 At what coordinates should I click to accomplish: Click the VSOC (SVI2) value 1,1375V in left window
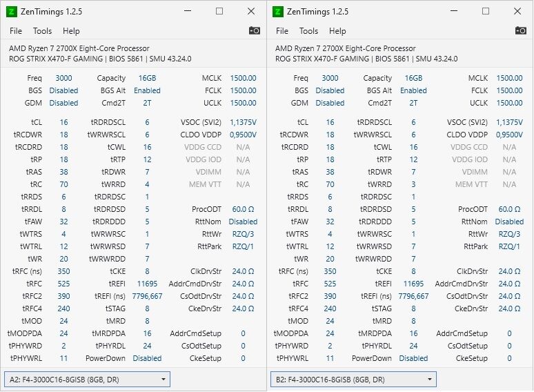click(x=243, y=122)
